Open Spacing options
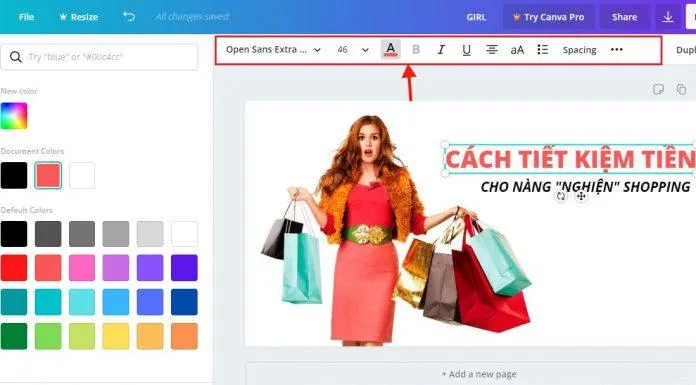This screenshot has width=696, height=385. (579, 50)
